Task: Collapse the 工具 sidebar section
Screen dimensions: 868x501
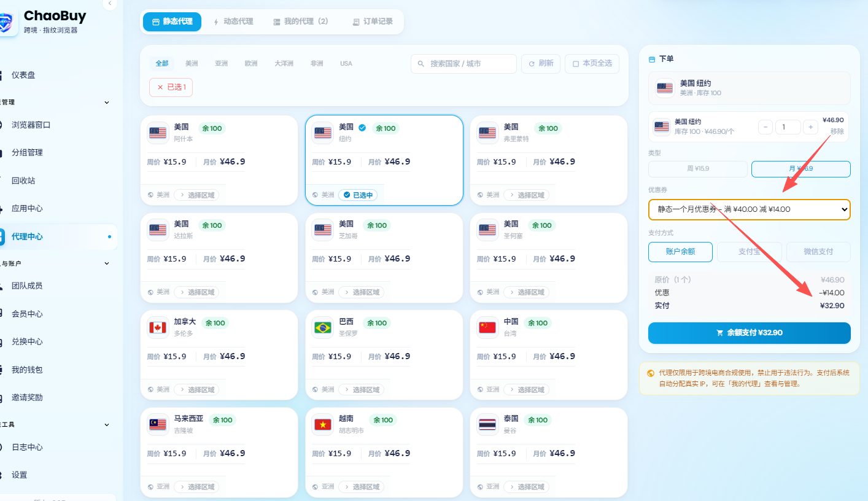Action: tap(107, 424)
